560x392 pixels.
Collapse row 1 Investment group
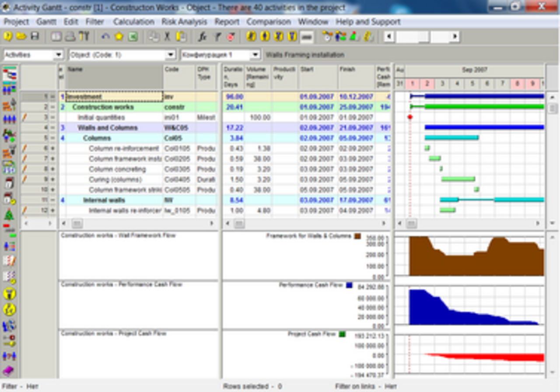52,97
